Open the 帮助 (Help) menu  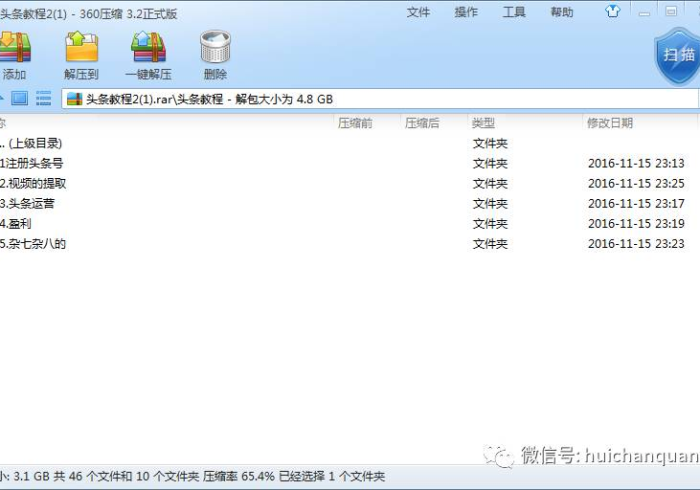(562, 12)
